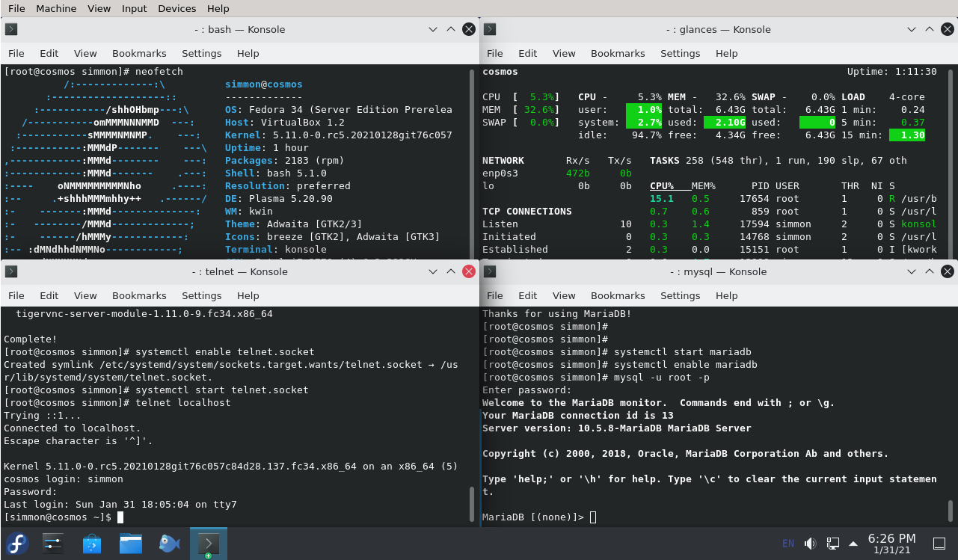958x560 pixels.
Task: Open View menu in mysql Konsole
Action: [564, 296]
